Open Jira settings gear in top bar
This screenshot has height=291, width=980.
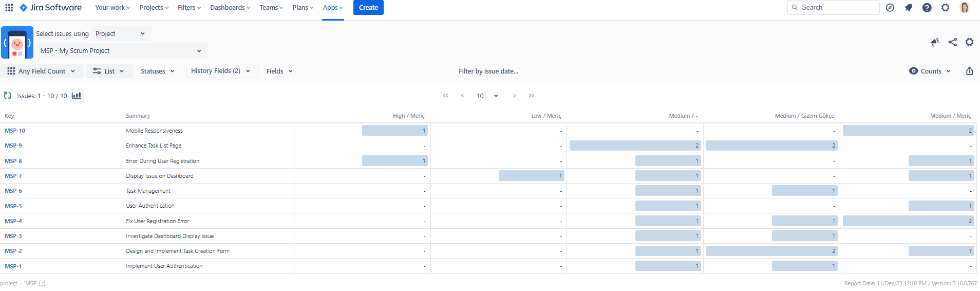point(945,8)
